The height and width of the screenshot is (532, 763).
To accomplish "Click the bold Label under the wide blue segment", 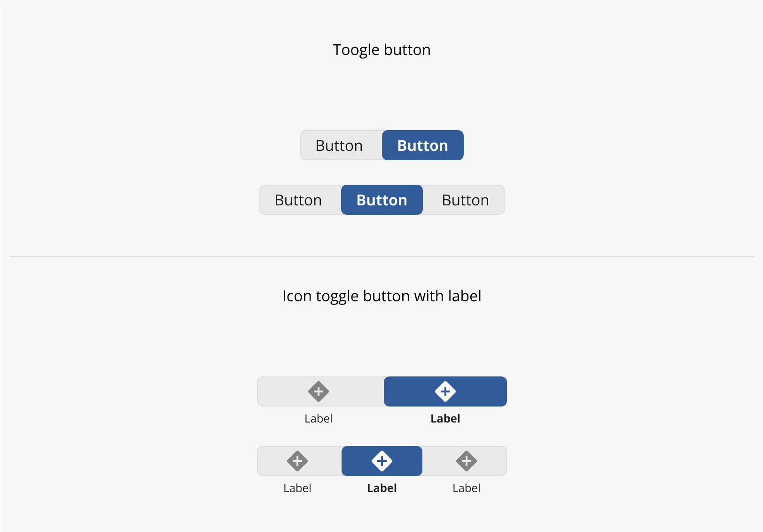I will tap(445, 419).
